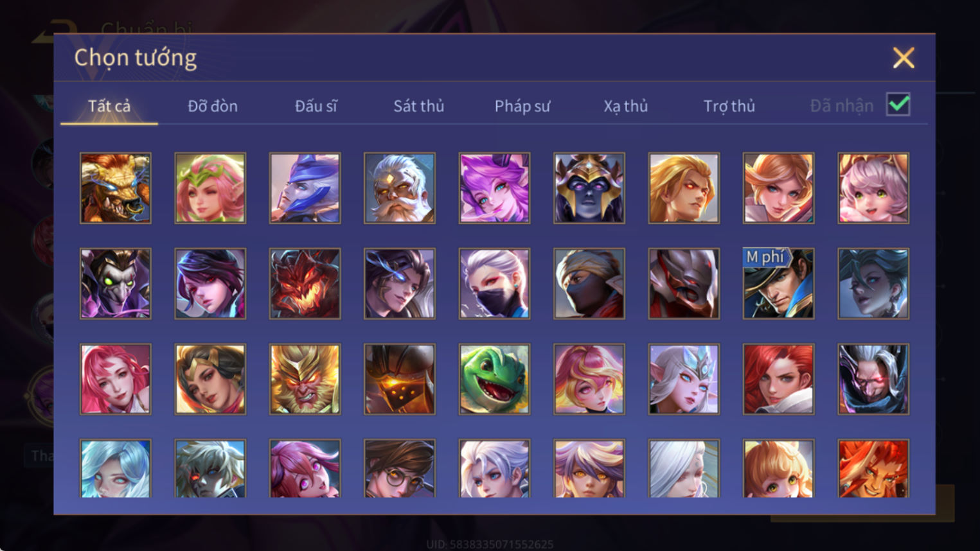Filter heroes by 'Xạ thủ'
Viewport: 980px width, 551px height.
(626, 106)
